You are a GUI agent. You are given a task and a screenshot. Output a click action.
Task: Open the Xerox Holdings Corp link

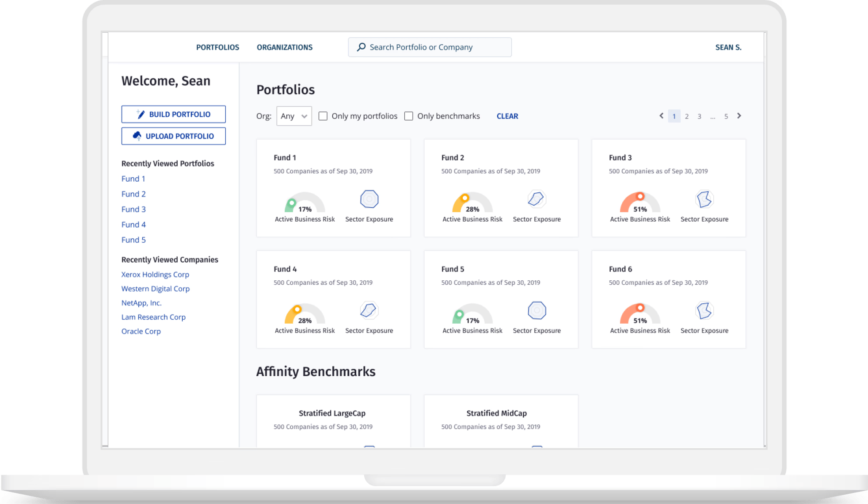(x=155, y=275)
